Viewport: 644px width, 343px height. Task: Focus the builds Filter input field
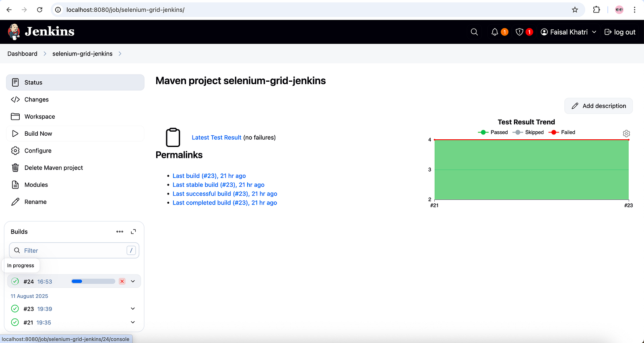point(74,250)
